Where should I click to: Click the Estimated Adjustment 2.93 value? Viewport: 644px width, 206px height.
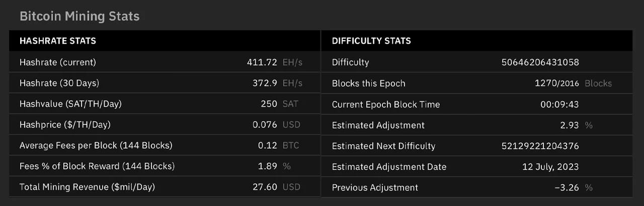pos(570,125)
